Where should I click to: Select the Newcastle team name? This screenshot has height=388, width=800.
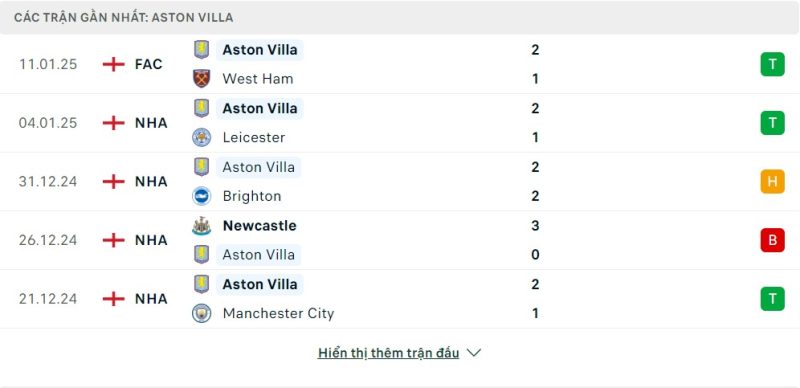[259, 226]
